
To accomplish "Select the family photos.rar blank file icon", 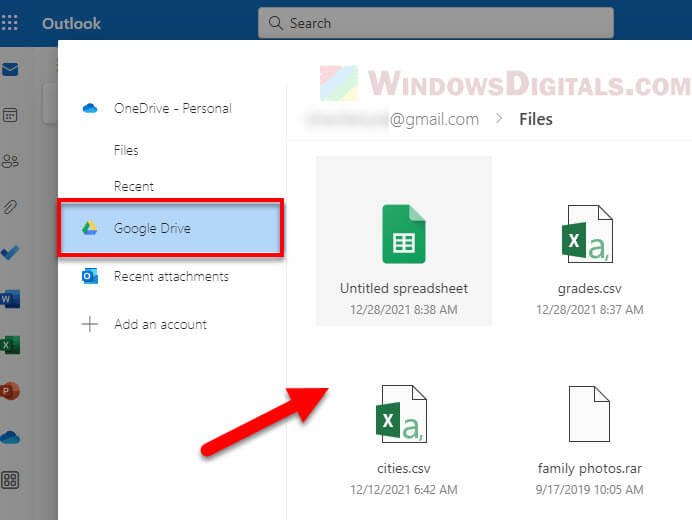I will pyautogui.click(x=589, y=414).
